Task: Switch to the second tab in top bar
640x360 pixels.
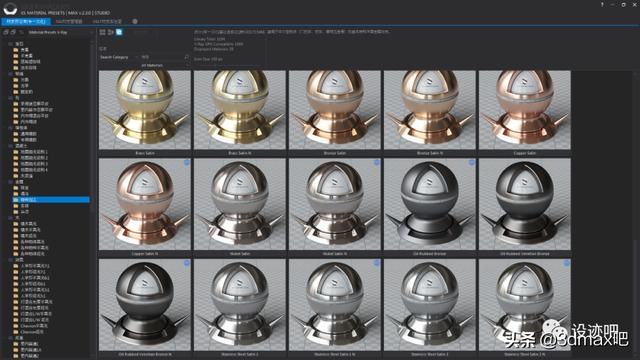Action: [x=69, y=21]
